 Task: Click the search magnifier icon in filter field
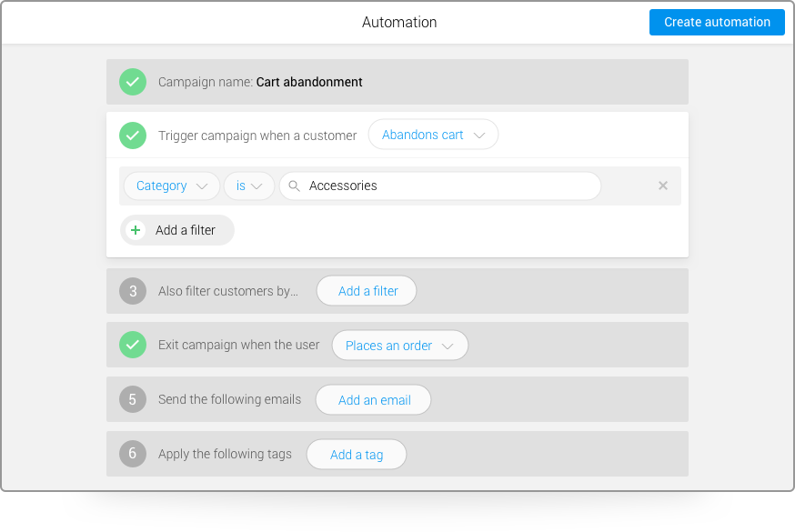(295, 186)
